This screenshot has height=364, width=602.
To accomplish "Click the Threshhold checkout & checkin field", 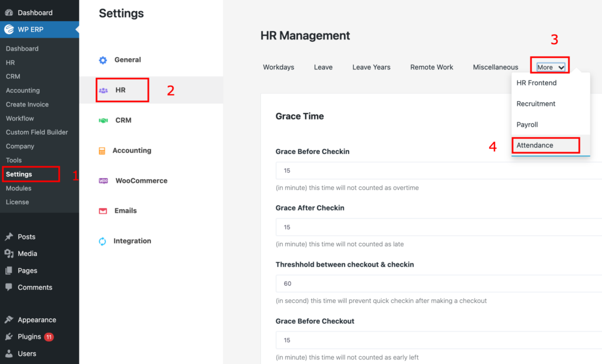I will pyautogui.click(x=439, y=283).
